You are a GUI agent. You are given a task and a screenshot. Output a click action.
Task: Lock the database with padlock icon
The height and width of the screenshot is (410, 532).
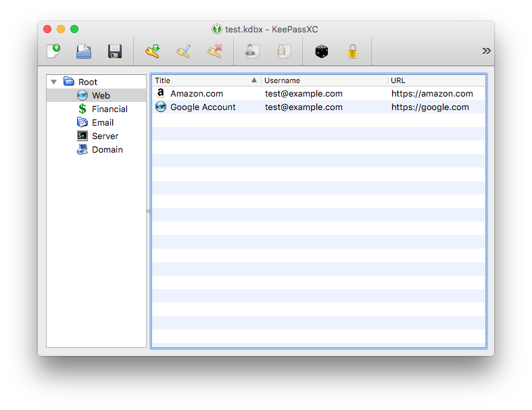point(353,51)
